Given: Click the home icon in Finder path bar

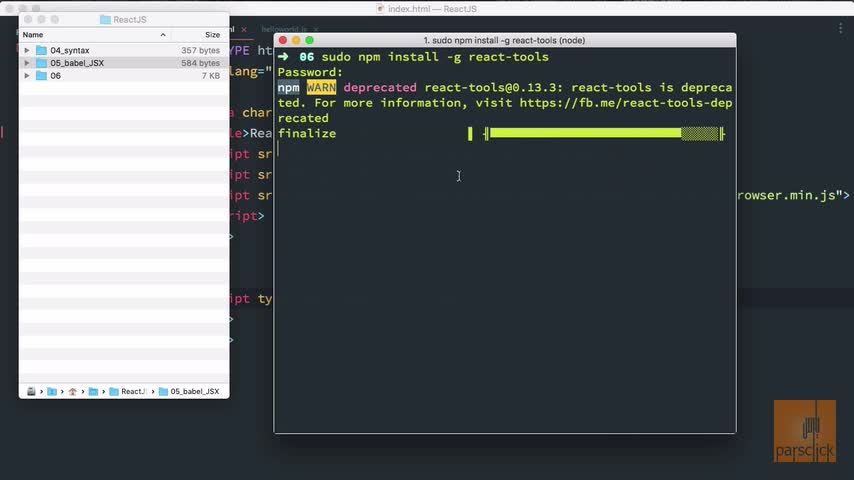Looking at the screenshot, I should (72, 391).
